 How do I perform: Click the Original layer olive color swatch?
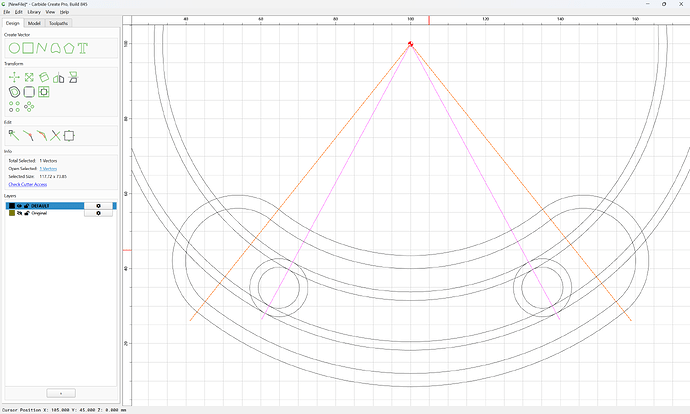12,213
